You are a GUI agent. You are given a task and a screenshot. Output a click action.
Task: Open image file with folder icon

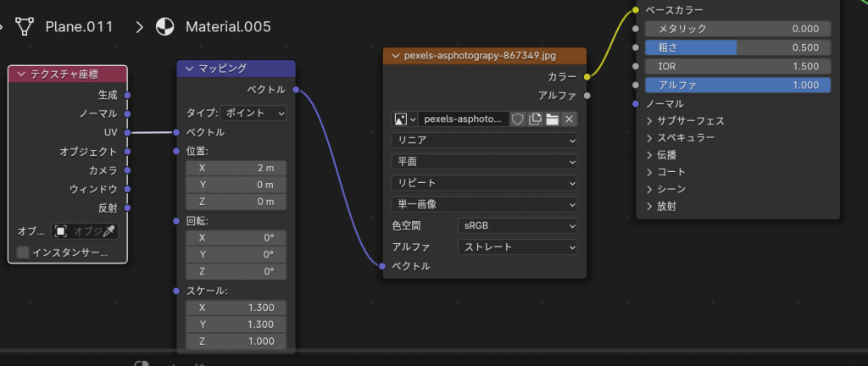click(552, 119)
